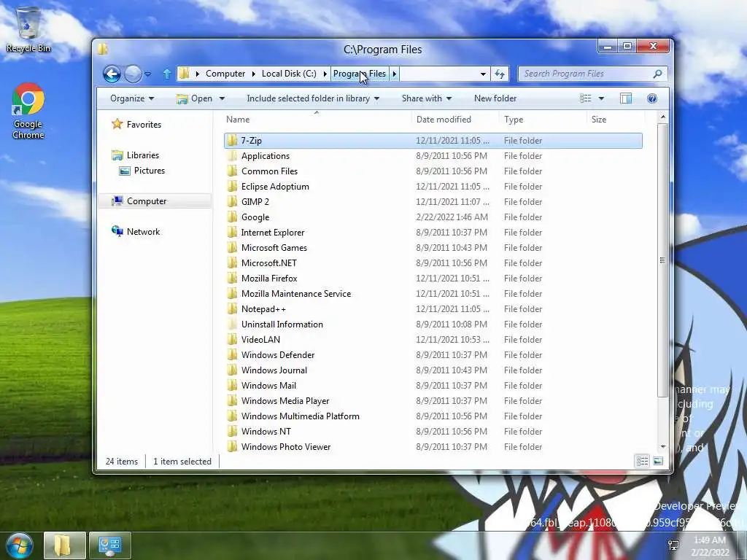This screenshot has width=747, height=560.
Task: Click the blue Help question mark icon
Action: click(x=651, y=98)
